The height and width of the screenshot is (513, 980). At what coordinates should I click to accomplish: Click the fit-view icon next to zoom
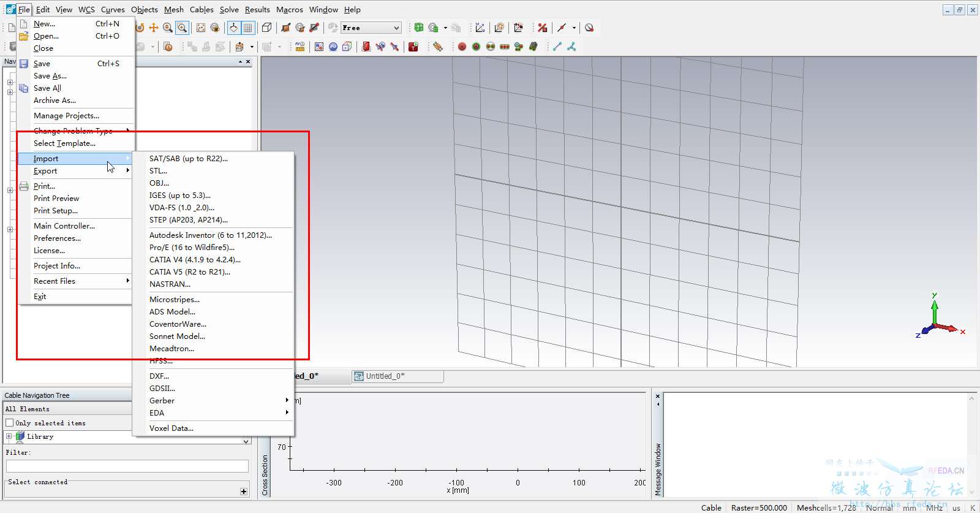[201, 28]
